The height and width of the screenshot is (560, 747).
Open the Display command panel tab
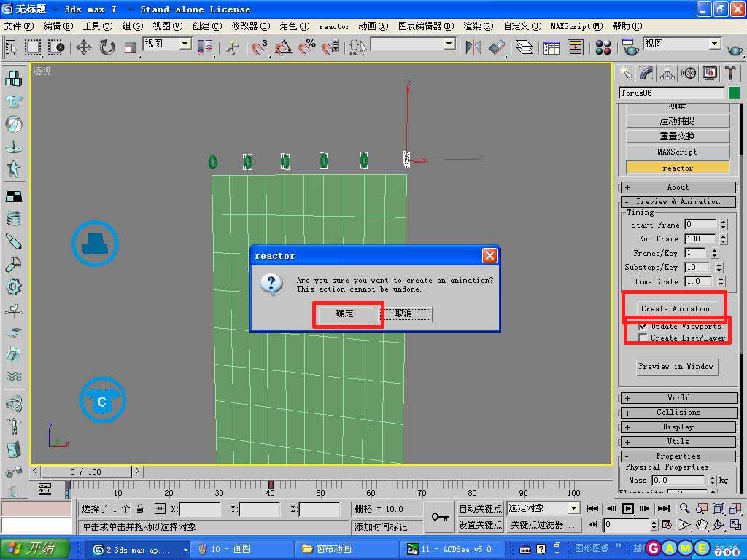click(x=709, y=74)
